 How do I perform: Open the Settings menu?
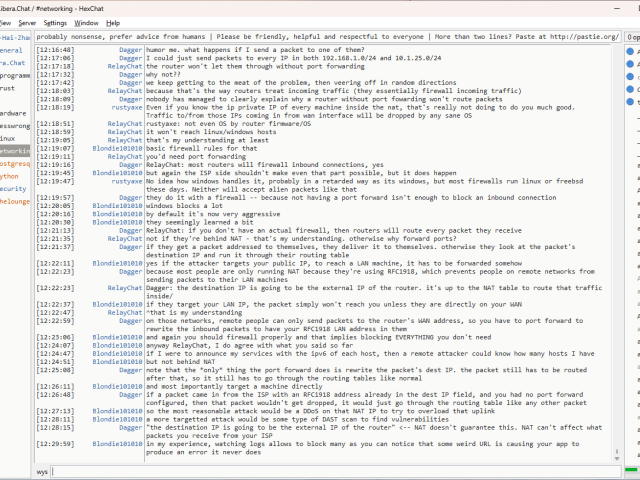pos(55,22)
